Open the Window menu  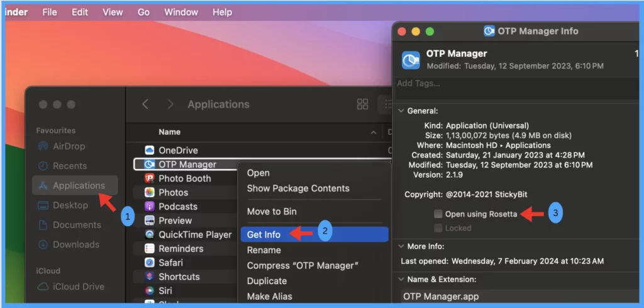pyautogui.click(x=181, y=13)
